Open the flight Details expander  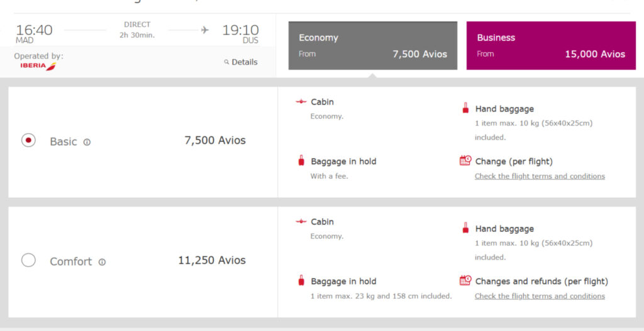(x=241, y=62)
